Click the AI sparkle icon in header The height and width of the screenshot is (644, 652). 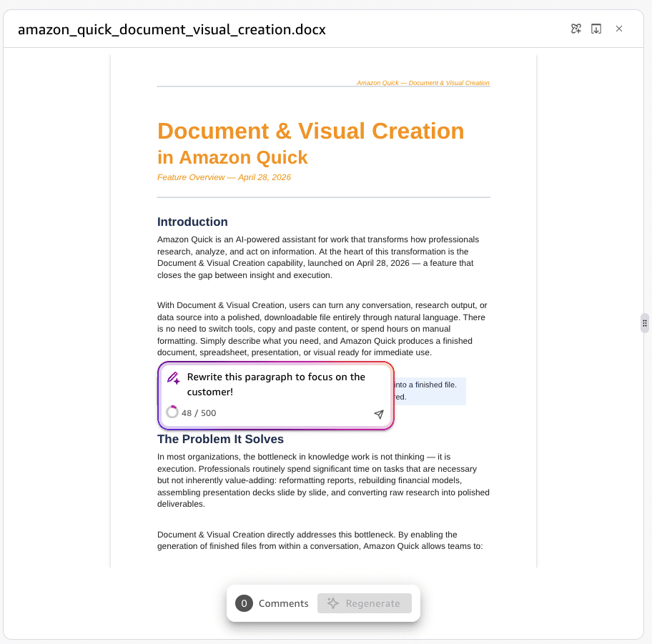point(576,29)
